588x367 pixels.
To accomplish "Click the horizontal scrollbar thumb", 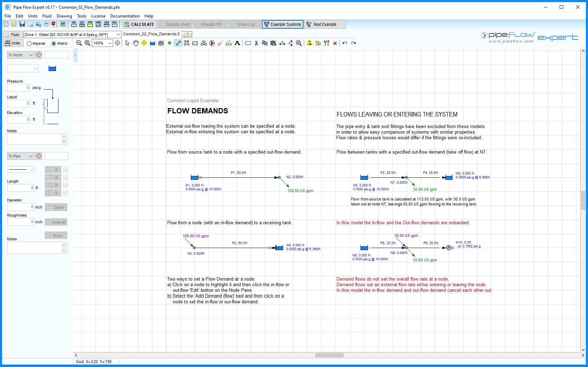I will tap(329, 355).
